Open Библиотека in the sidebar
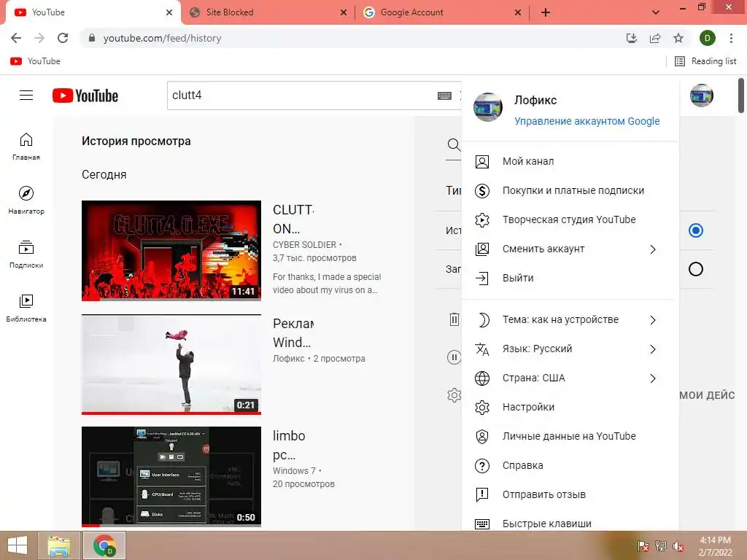The image size is (747, 560). click(26, 308)
